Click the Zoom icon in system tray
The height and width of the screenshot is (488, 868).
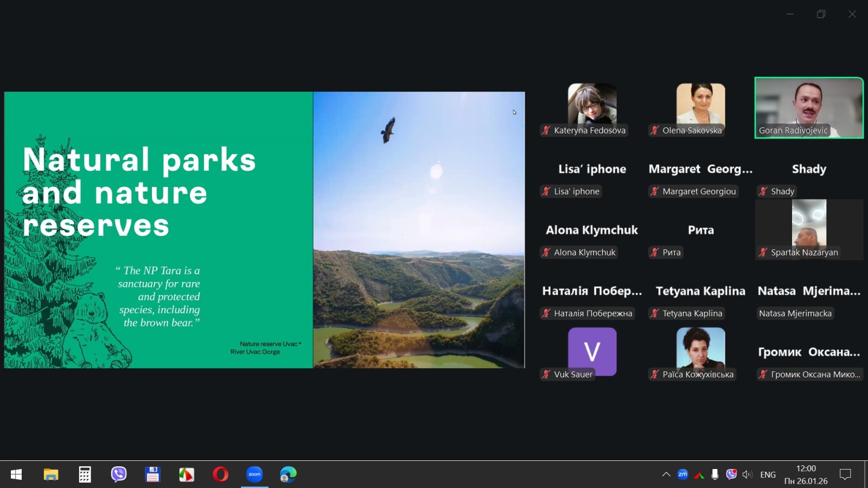coord(682,474)
